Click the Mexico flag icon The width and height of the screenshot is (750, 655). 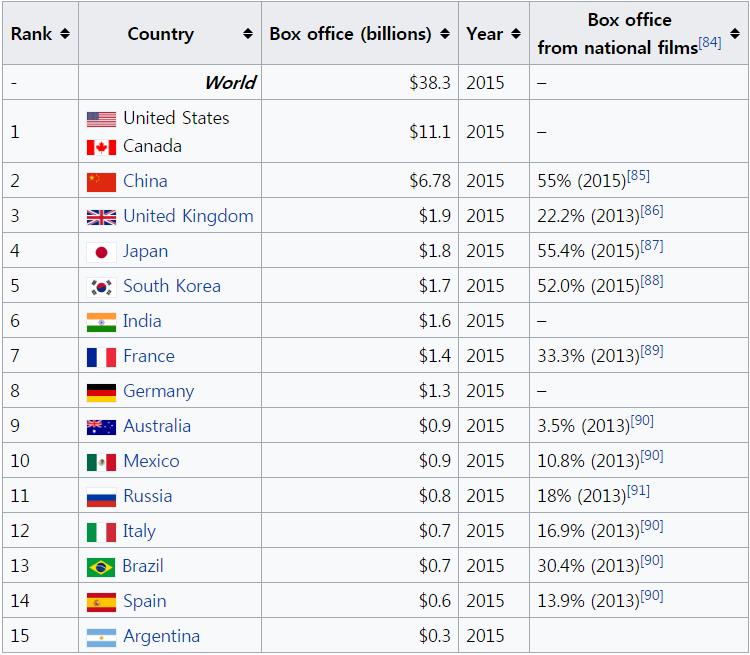101,462
